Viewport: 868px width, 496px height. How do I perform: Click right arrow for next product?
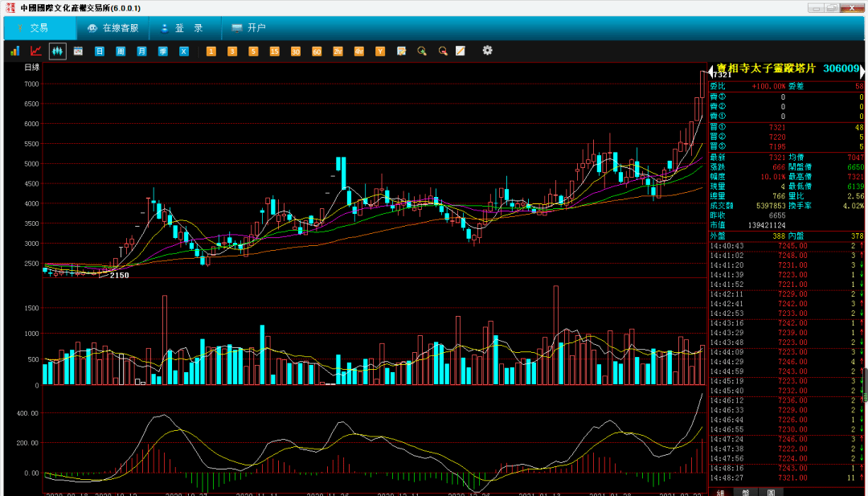tap(862, 72)
